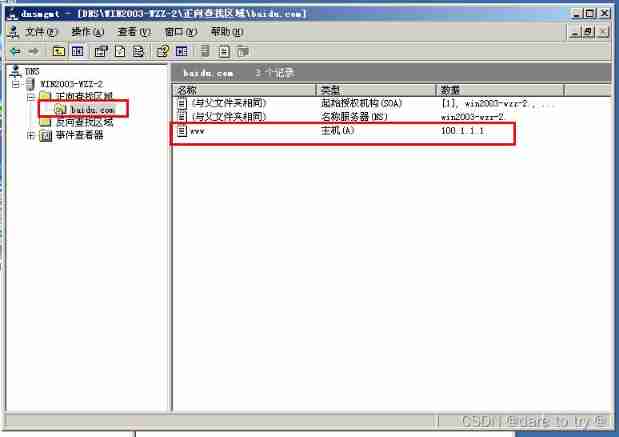Sort by the 名称 column header
Image resolution: width=619 pixels, height=437 pixels.
244,90
